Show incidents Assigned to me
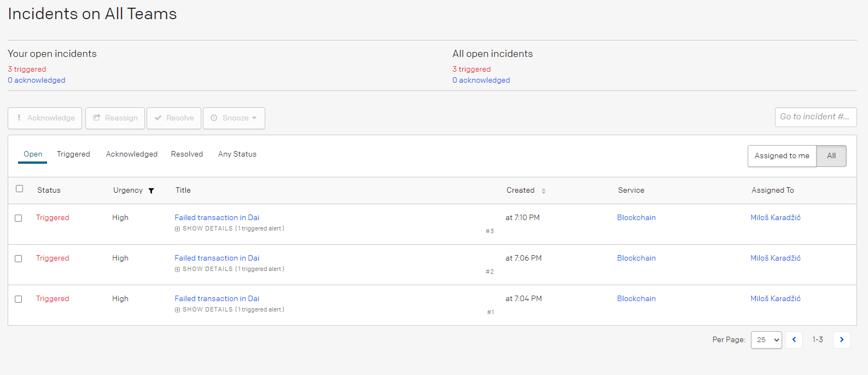Viewport: 868px width, 375px height. [x=782, y=156]
